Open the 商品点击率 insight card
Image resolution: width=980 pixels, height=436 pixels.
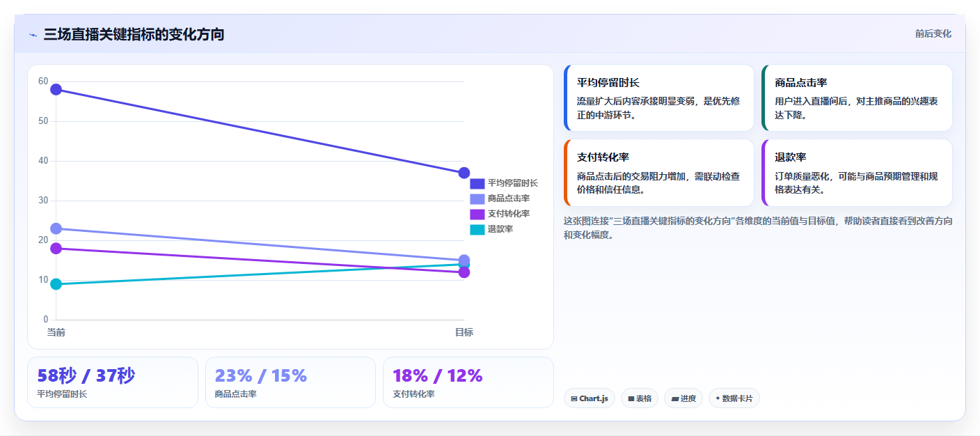point(857,98)
